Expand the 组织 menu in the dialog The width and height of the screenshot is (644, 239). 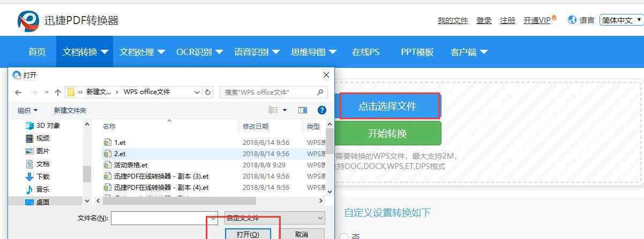click(x=28, y=110)
